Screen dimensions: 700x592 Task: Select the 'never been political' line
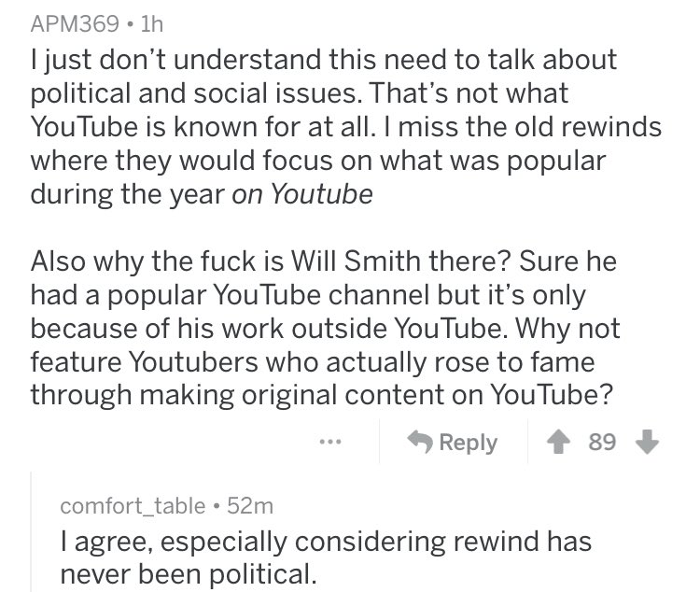189,574
